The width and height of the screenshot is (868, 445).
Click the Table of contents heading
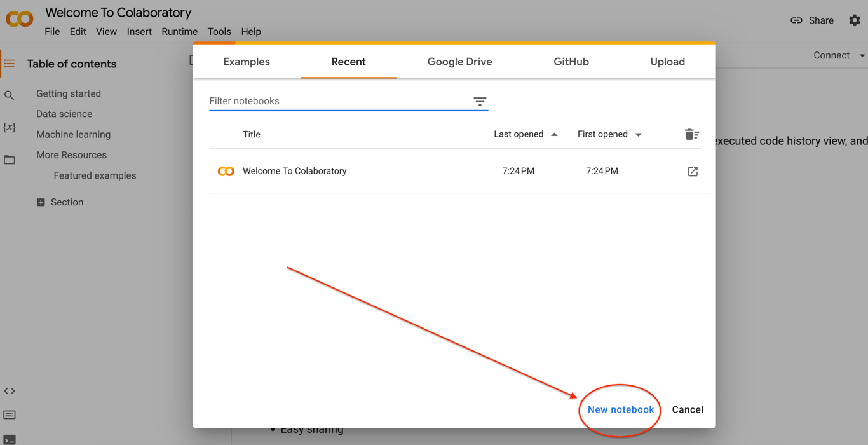pos(72,64)
